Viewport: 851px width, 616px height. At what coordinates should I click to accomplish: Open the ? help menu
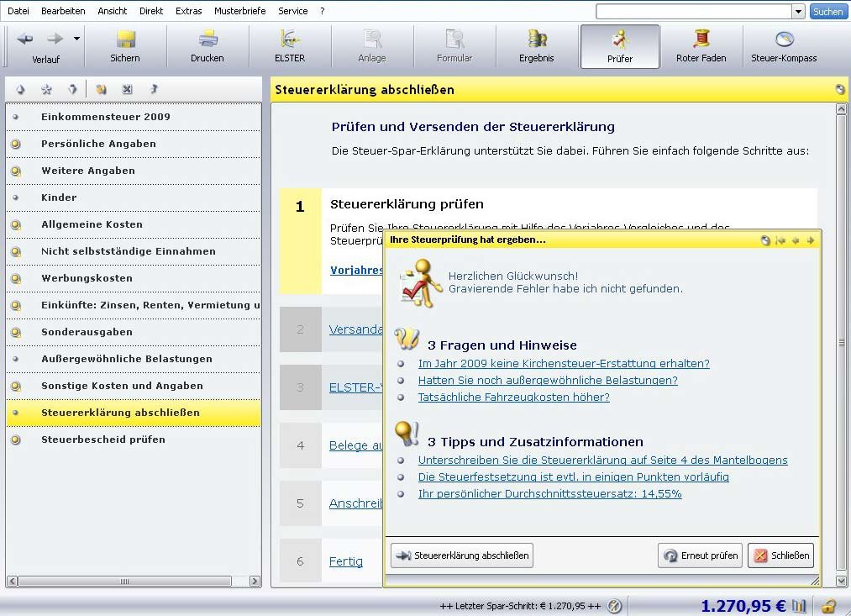[323, 11]
